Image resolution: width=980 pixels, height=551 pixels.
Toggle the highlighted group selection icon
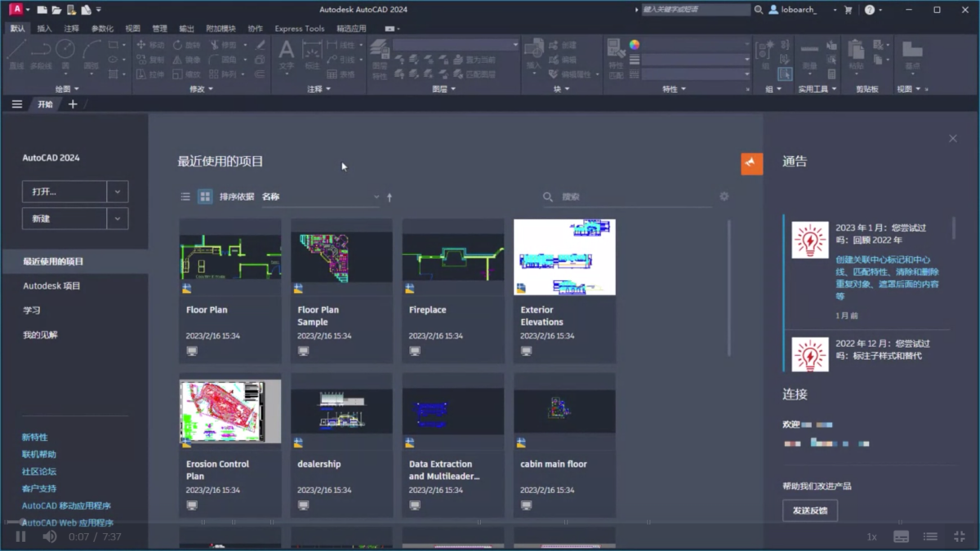click(784, 73)
